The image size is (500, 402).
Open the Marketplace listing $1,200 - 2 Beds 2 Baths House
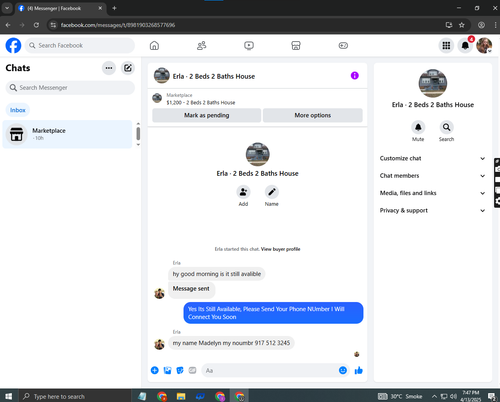click(201, 103)
